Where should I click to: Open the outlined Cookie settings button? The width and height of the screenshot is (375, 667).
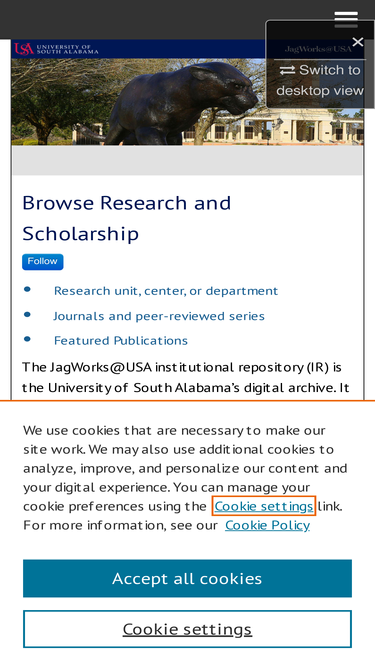(x=188, y=629)
